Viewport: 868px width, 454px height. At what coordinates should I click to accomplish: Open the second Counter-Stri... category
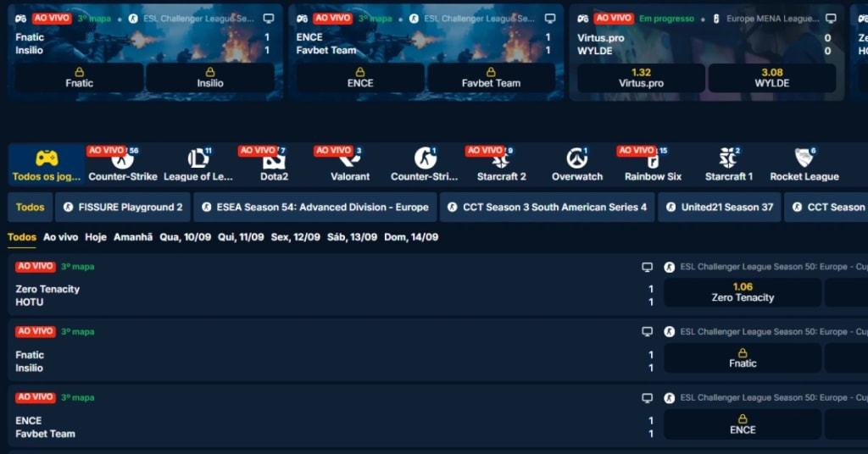coord(425,165)
